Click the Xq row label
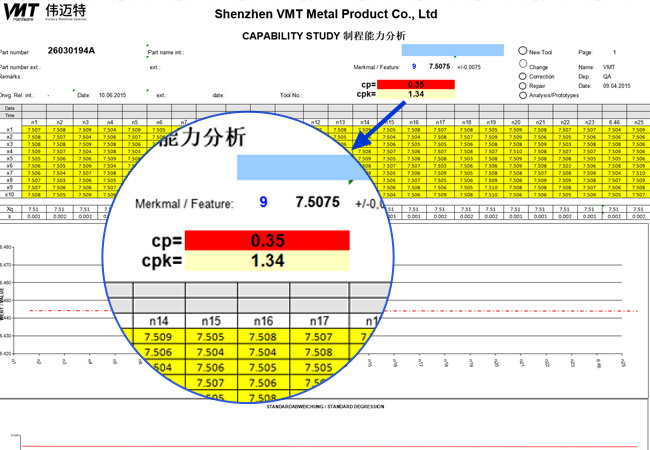This screenshot has width=650, height=450. [10, 210]
